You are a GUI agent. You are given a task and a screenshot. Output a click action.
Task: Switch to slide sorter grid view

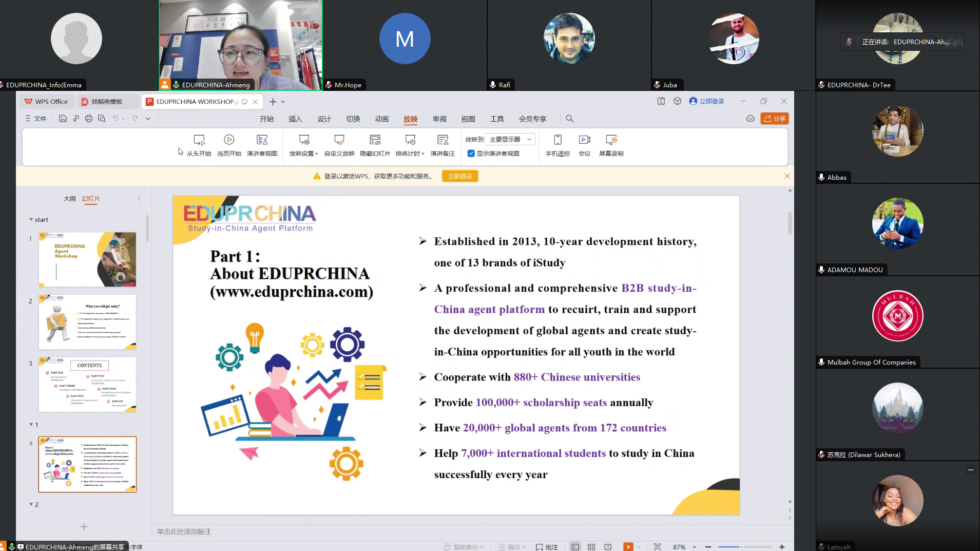591,547
